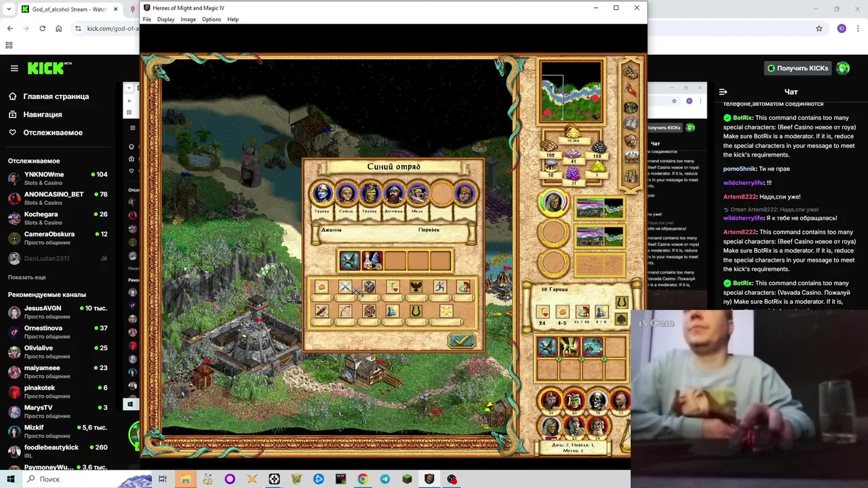Viewport: 868px width, 488px height.
Task: Open the Options menu
Action: [x=212, y=19]
